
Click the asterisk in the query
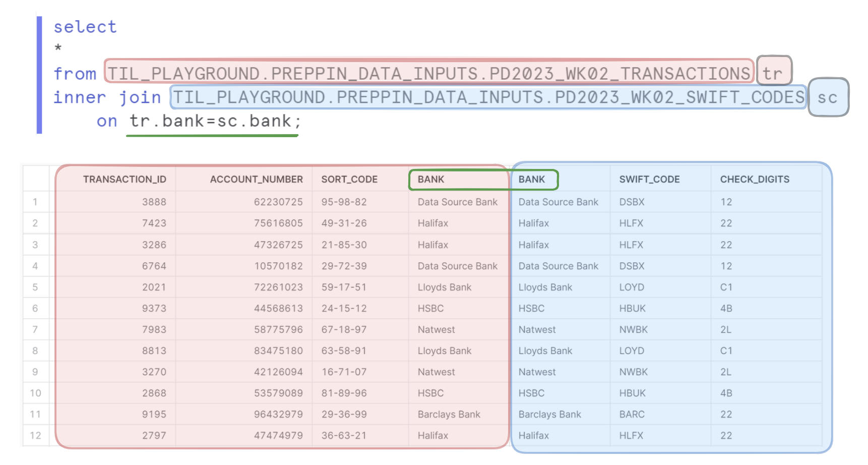tap(58, 48)
